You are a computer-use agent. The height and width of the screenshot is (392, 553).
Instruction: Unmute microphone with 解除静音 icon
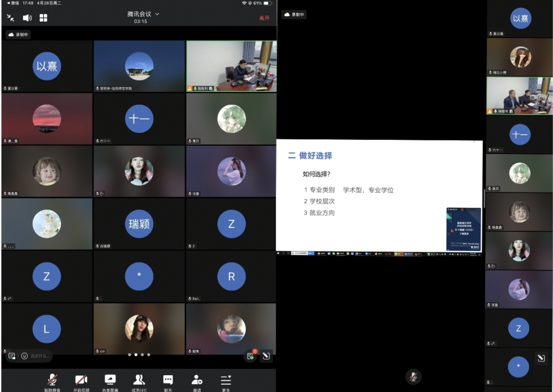(x=52, y=380)
